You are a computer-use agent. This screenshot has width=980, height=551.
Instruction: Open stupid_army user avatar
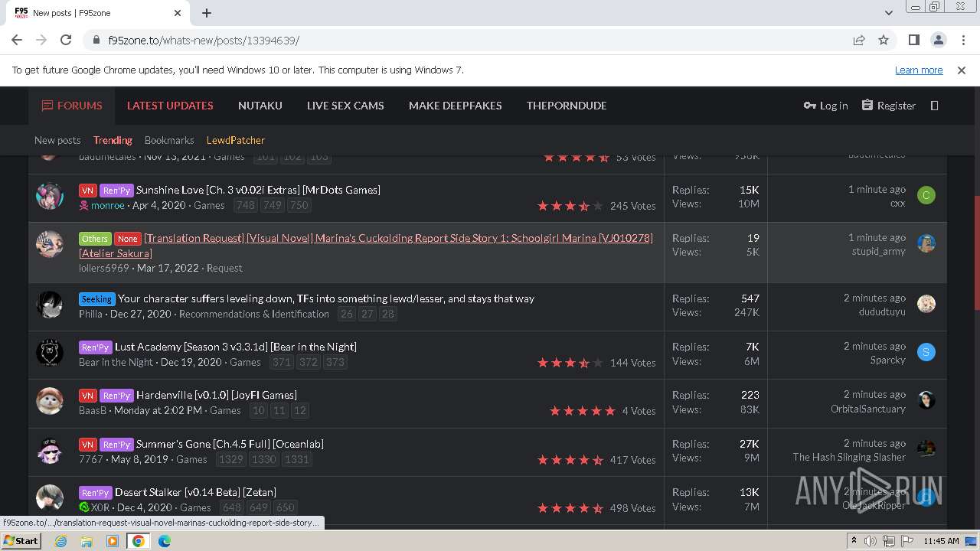click(926, 244)
